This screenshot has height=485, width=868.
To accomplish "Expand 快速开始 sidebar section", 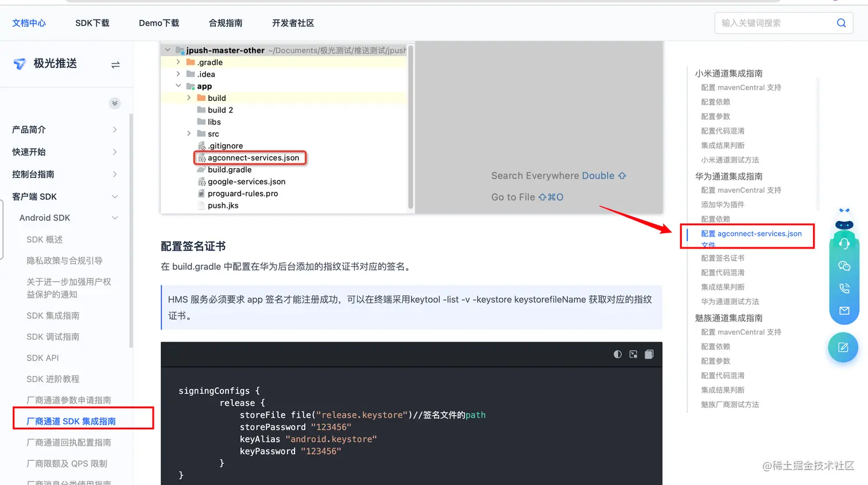I will point(65,152).
